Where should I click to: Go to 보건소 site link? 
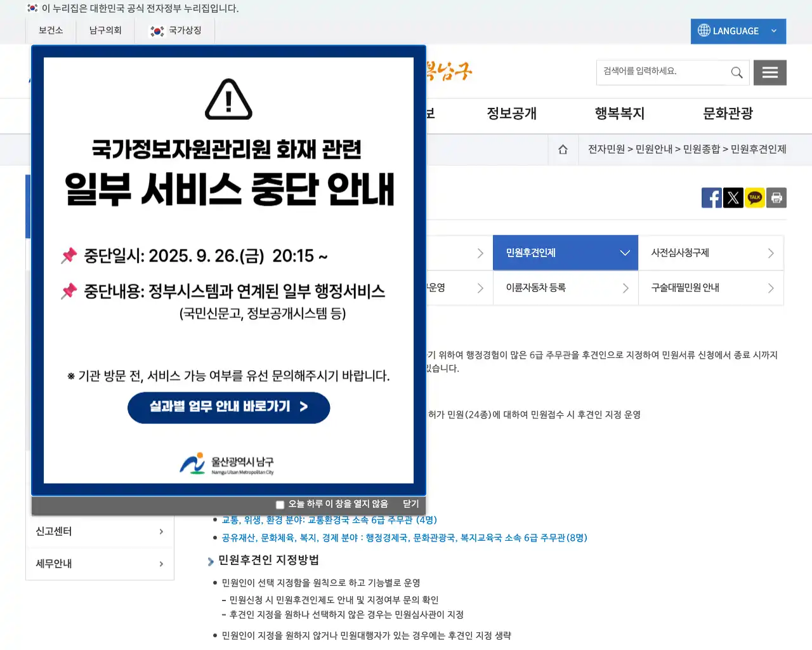[x=51, y=30]
